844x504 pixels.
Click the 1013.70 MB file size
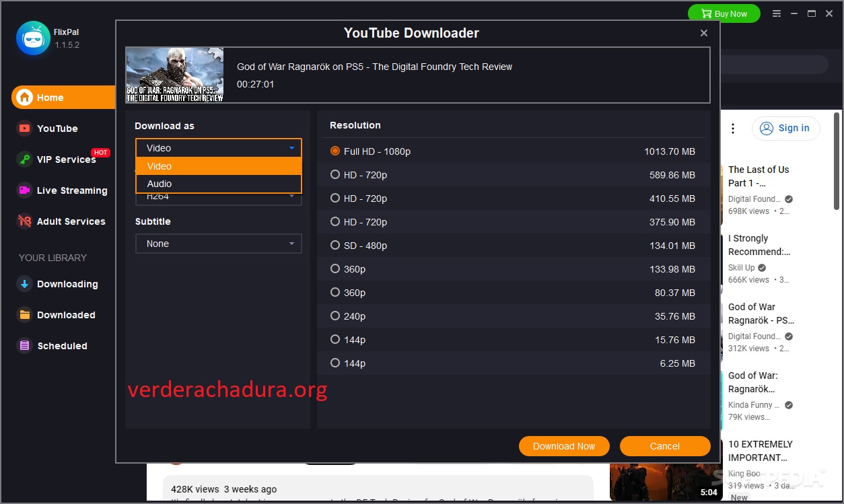[x=670, y=151]
